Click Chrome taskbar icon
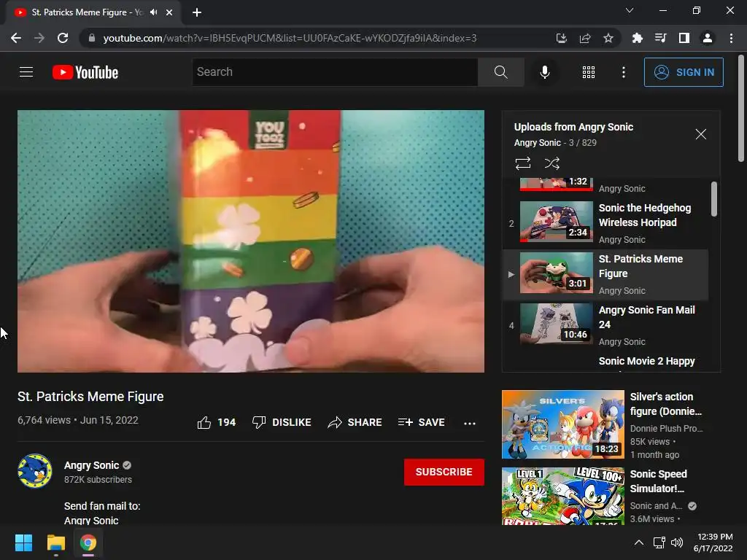 (x=88, y=542)
